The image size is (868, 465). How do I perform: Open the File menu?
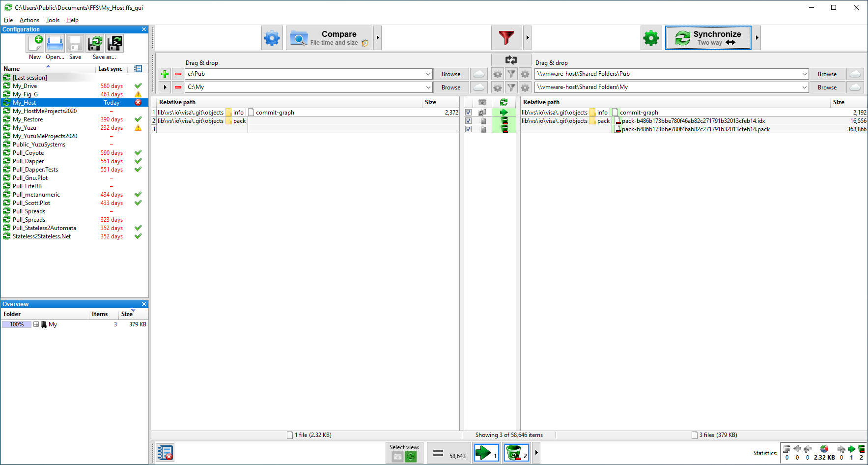pos(8,20)
